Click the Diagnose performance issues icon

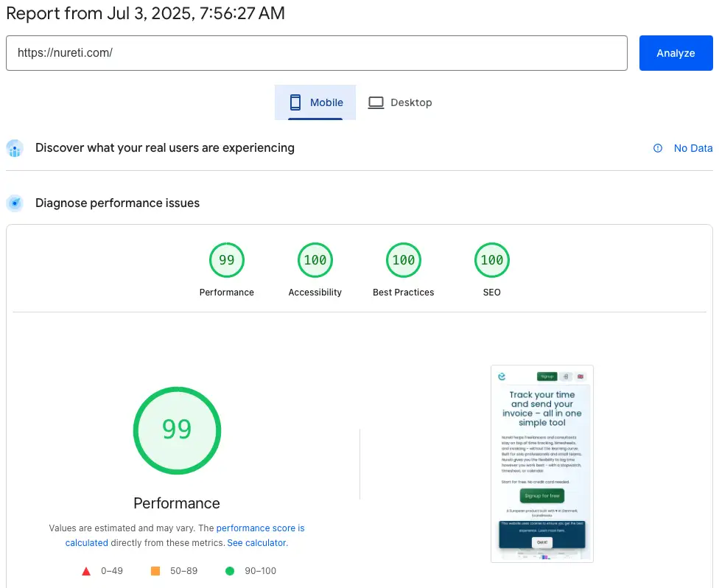[15, 203]
